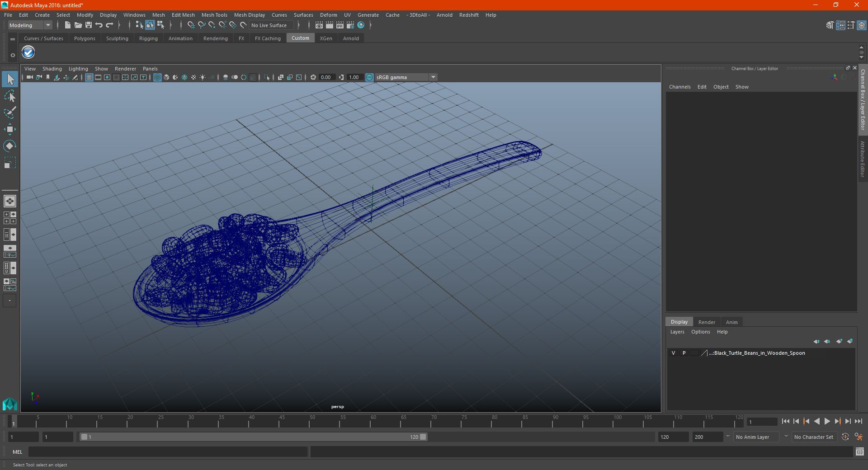This screenshot has height=470, width=868.
Task: Choose the Scale tool in toolbox
Action: point(10,163)
